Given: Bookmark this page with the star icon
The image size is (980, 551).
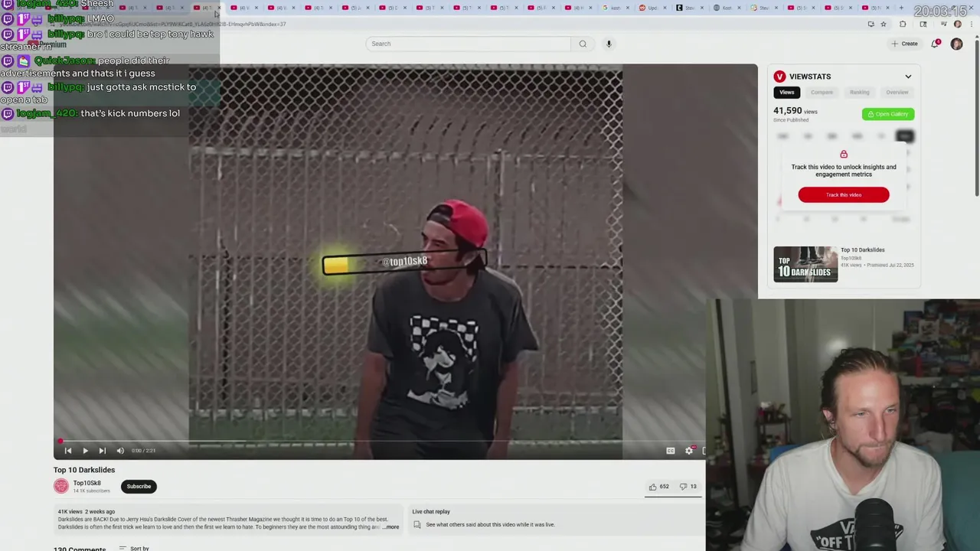Looking at the screenshot, I should point(883,24).
